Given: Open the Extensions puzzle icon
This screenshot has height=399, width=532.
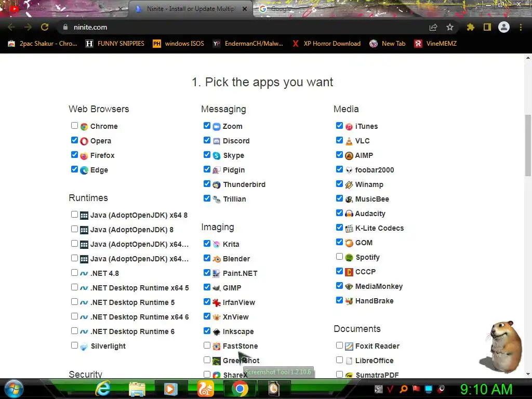Looking at the screenshot, I should point(471,27).
